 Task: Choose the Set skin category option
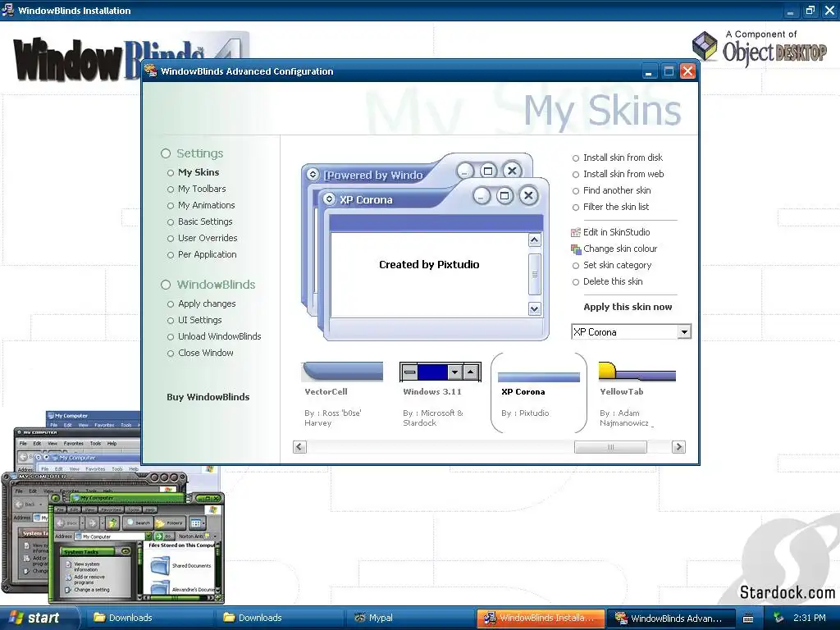[x=612, y=265]
